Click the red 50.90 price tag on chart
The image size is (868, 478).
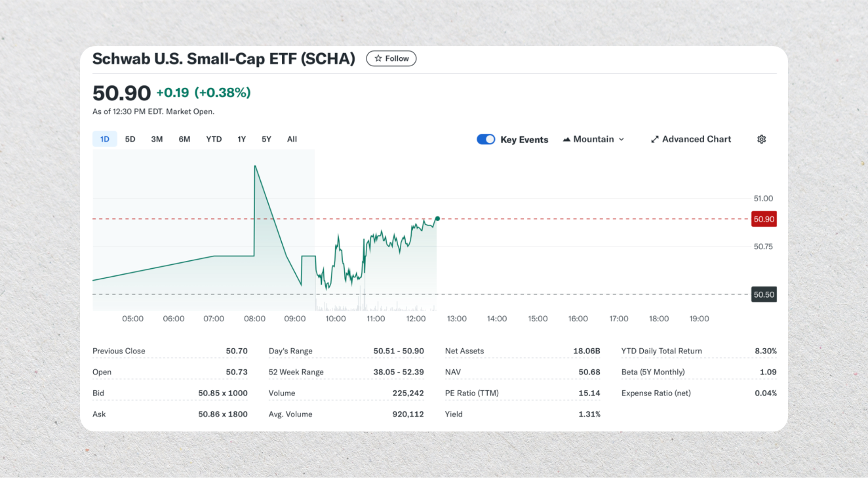pos(763,219)
